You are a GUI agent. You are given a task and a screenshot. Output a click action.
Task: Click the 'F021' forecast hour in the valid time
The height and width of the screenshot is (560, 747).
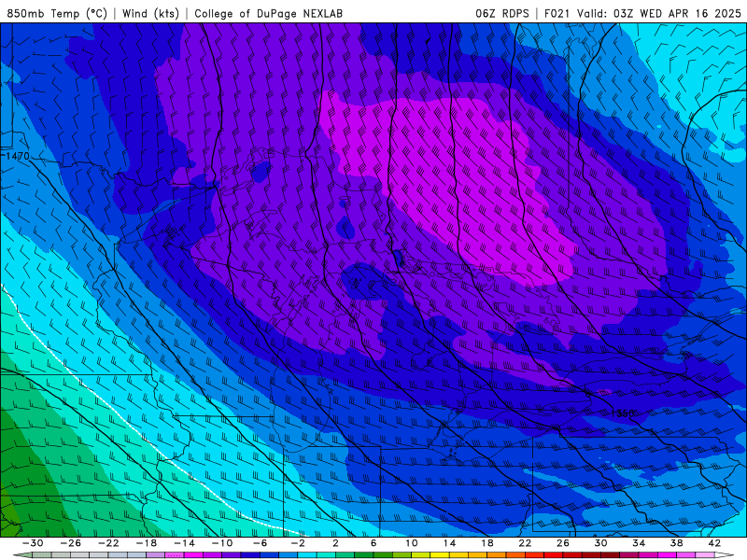coord(557,13)
